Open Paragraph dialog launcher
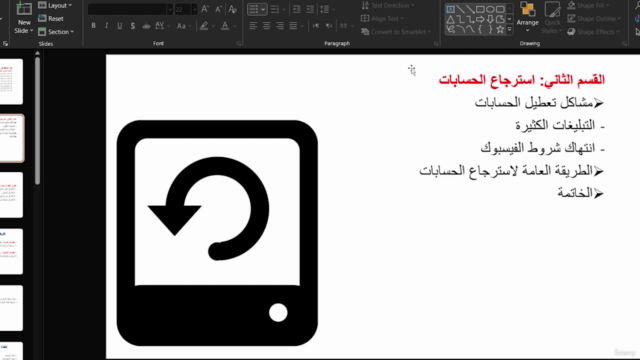Image resolution: width=640 pixels, height=360 pixels. [x=436, y=43]
